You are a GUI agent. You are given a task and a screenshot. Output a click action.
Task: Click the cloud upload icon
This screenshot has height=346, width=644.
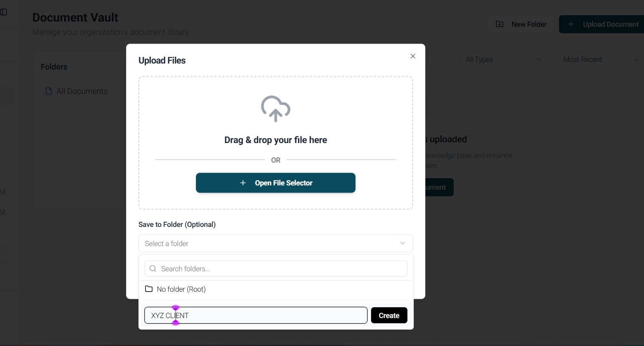[276, 109]
